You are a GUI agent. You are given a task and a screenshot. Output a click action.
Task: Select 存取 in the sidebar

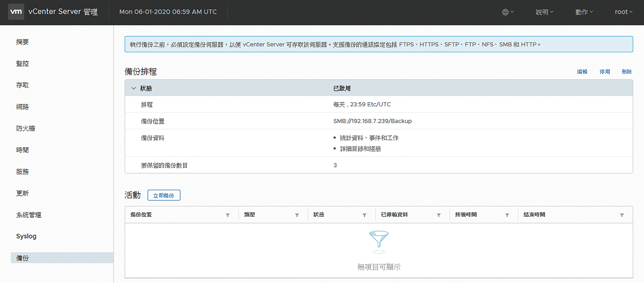pos(22,85)
